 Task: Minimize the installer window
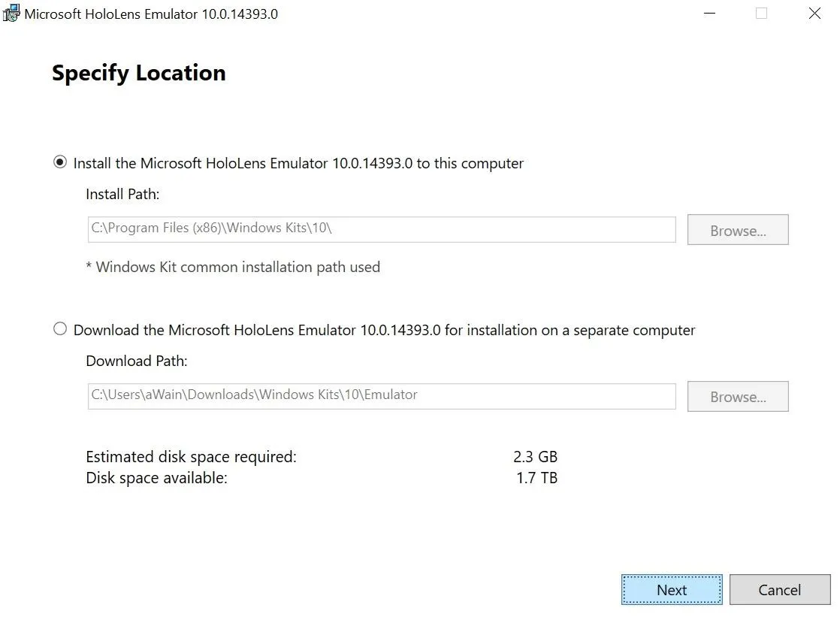pos(709,14)
